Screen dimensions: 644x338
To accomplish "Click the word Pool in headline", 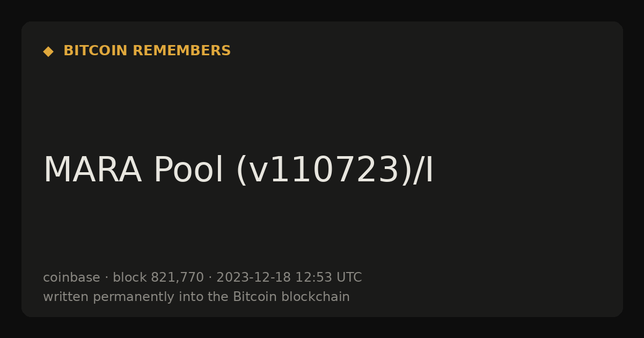I will point(188,170).
